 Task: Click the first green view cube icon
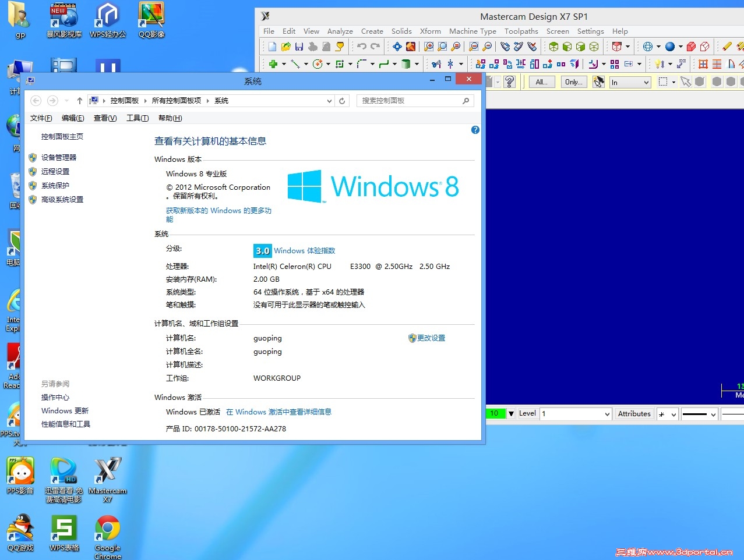point(553,47)
